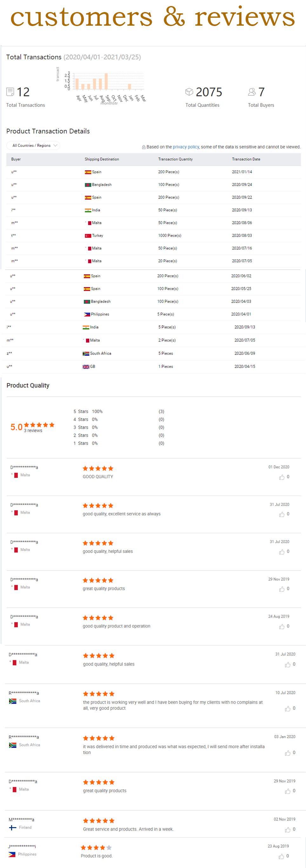Click the Total Transactions document icon
Image resolution: width=306 pixels, height=868 pixels.
coord(10,92)
